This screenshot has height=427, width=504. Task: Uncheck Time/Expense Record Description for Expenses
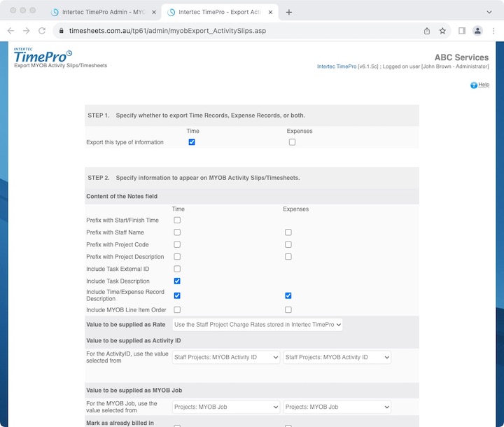288,296
